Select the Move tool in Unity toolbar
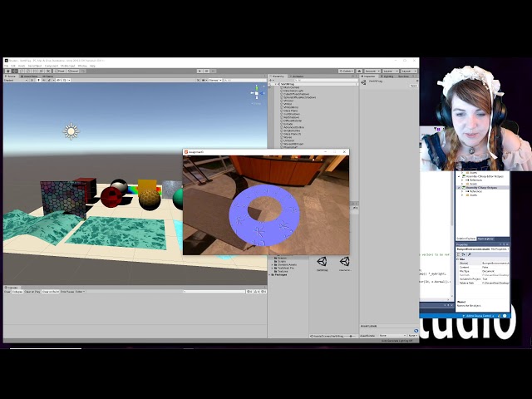 click(x=15, y=71)
